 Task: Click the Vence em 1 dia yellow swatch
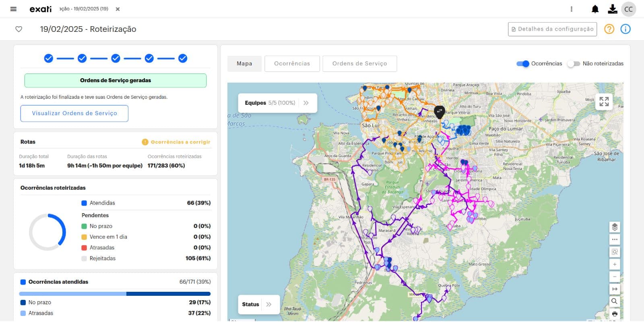(84, 237)
